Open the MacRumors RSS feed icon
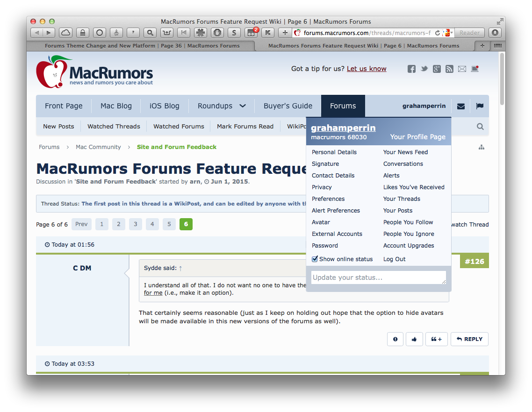Image resolution: width=532 pixels, height=412 pixels. tap(449, 69)
